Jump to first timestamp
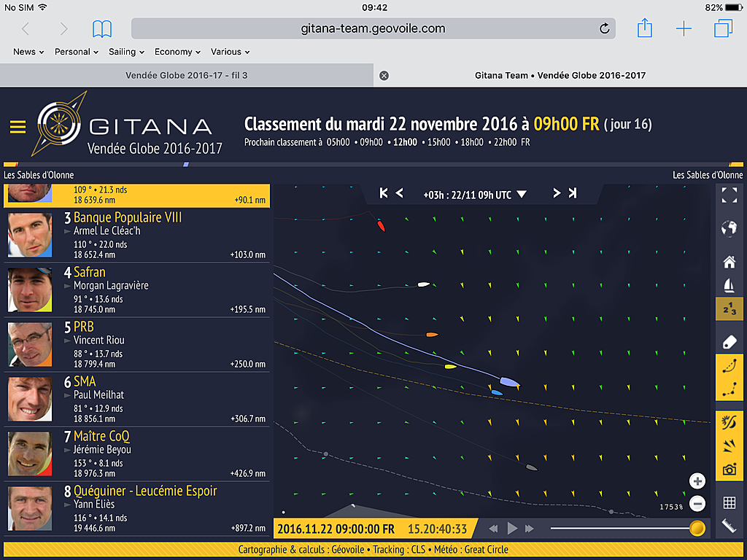Image resolution: width=747 pixels, height=560 pixels. [384, 192]
